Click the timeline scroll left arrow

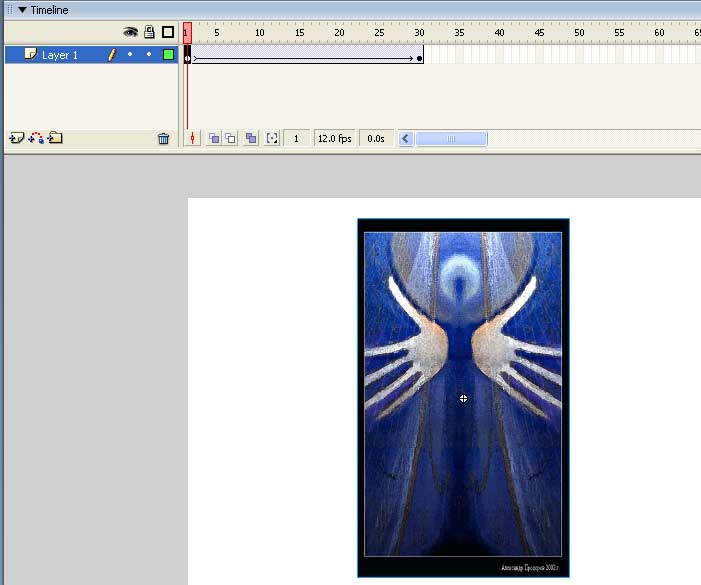tap(406, 139)
